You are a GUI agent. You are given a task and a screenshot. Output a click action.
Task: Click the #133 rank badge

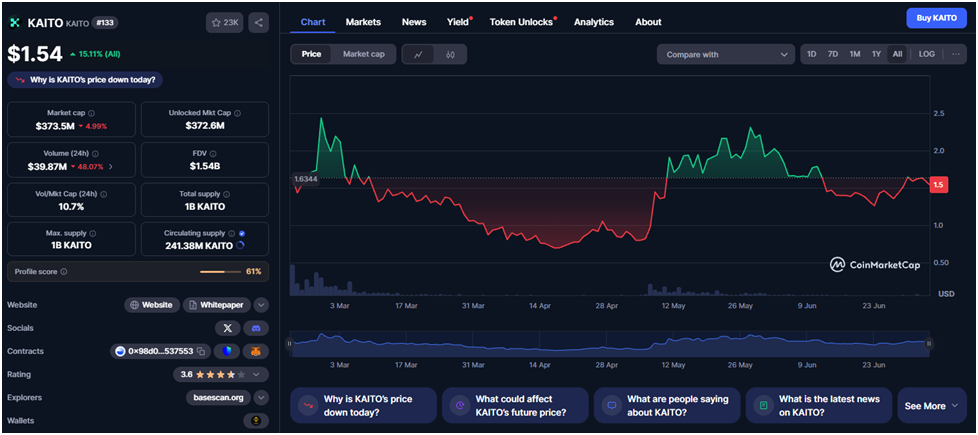105,22
